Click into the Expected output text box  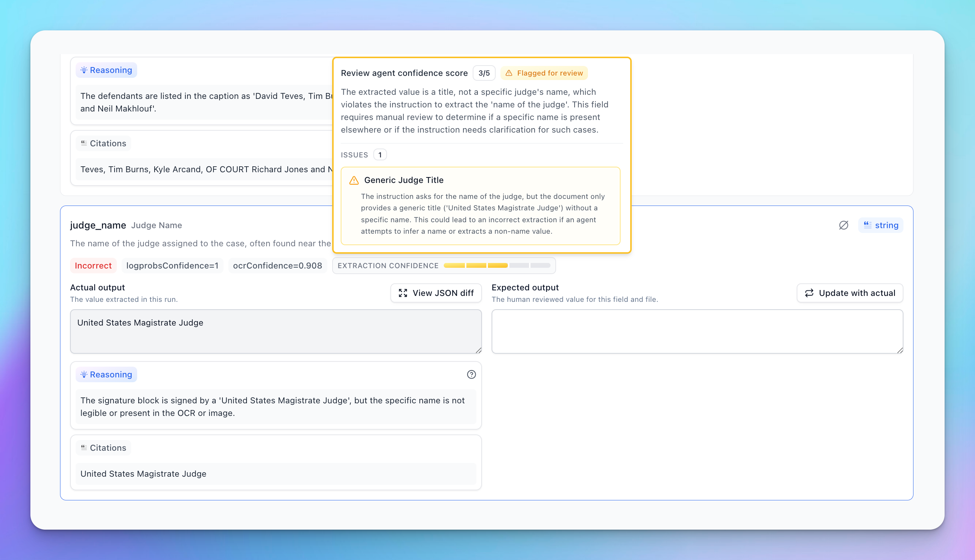pos(697,331)
